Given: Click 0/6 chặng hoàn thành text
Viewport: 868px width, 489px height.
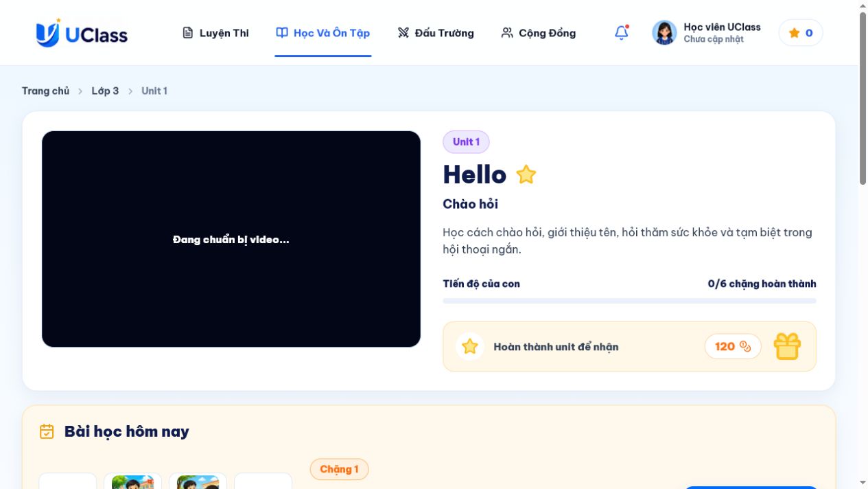Looking at the screenshot, I should point(762,284).
